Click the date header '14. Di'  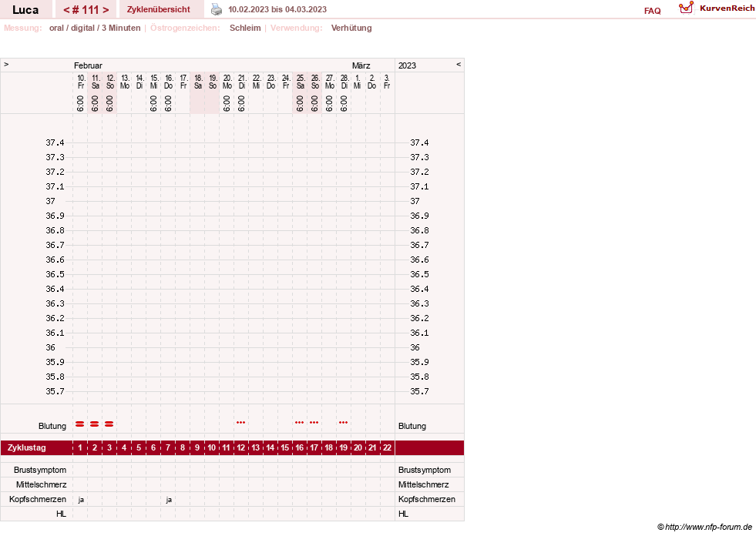(x=139, y=82)
